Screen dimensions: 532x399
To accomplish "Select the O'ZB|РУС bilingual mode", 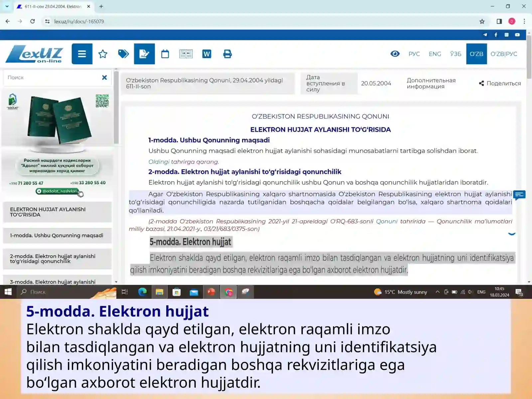I will pos(504,54).
